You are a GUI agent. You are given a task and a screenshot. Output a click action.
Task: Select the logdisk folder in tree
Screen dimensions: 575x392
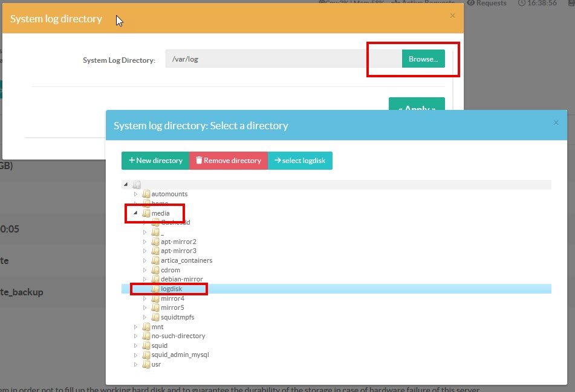pos(171,289)
